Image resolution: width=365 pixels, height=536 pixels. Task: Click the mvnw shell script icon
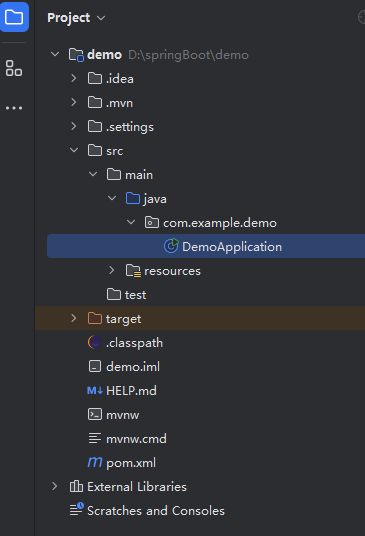95,414
